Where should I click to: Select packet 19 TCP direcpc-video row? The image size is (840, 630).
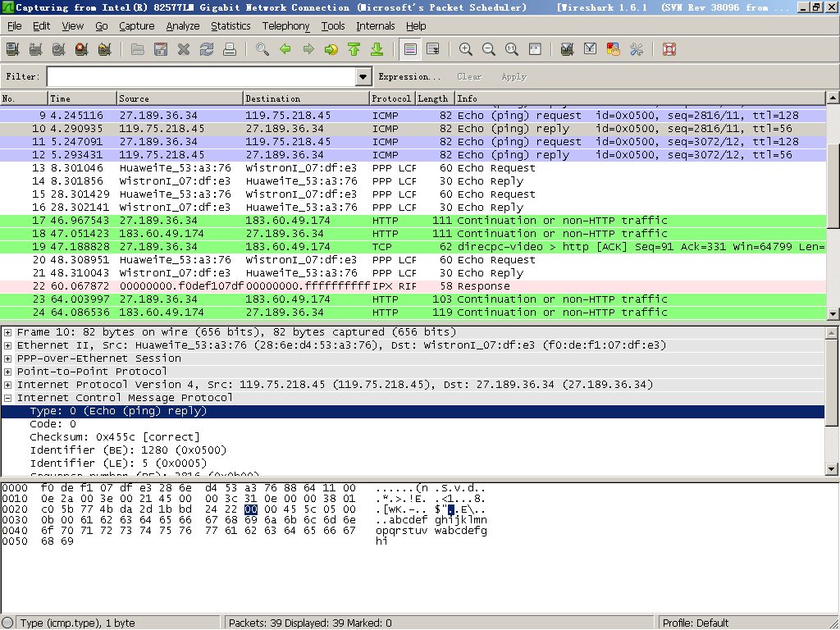click(413, 247)
